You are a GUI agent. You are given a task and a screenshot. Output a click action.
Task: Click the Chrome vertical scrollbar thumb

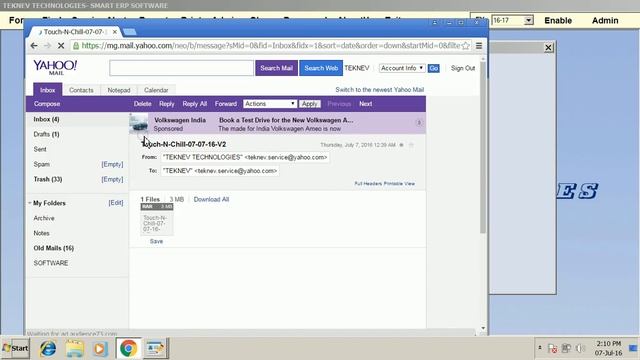click(483, 147)
